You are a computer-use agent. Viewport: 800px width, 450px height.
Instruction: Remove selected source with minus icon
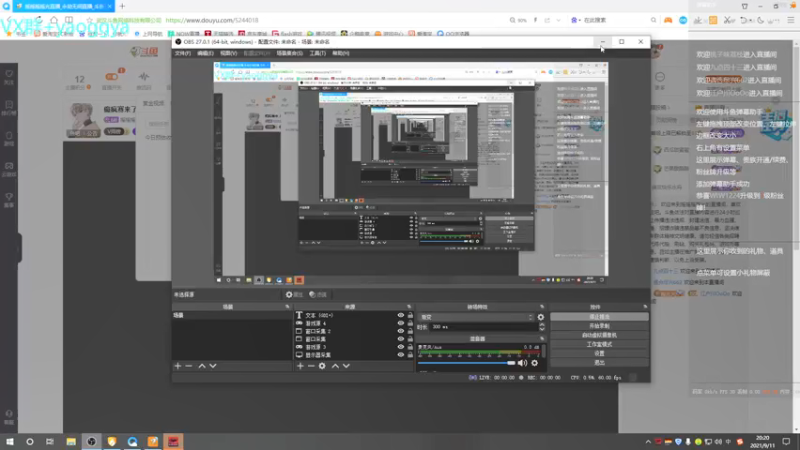click(311, 366)
